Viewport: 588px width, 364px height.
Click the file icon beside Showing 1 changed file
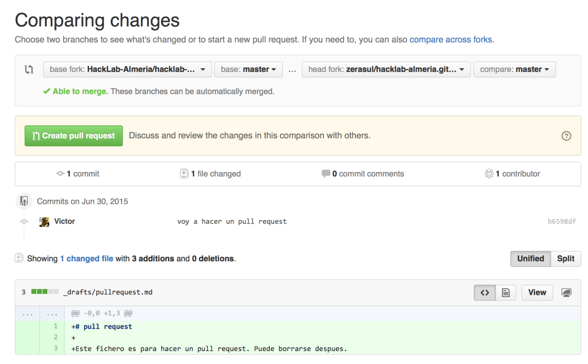19,258
